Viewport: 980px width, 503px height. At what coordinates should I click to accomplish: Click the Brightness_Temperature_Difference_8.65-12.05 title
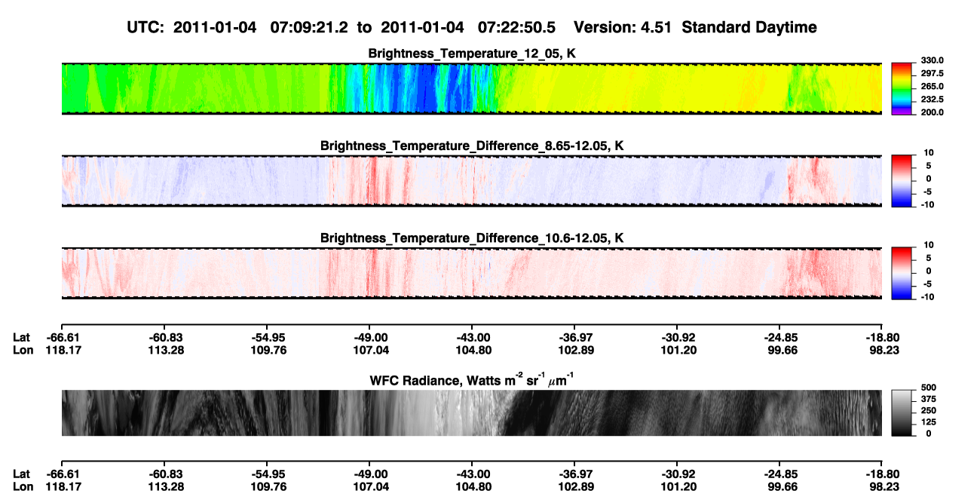click(x=472, y=146)
